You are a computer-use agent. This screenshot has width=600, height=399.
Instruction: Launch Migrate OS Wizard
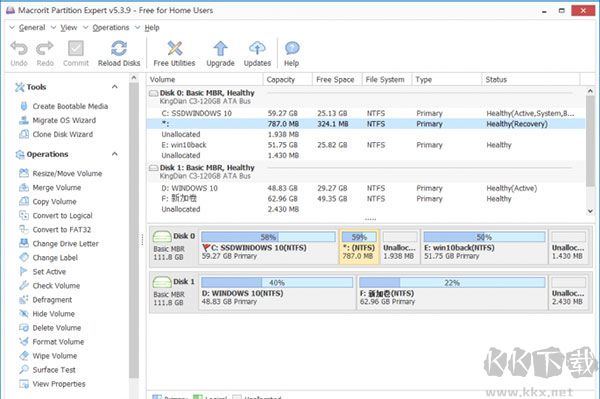58,121
